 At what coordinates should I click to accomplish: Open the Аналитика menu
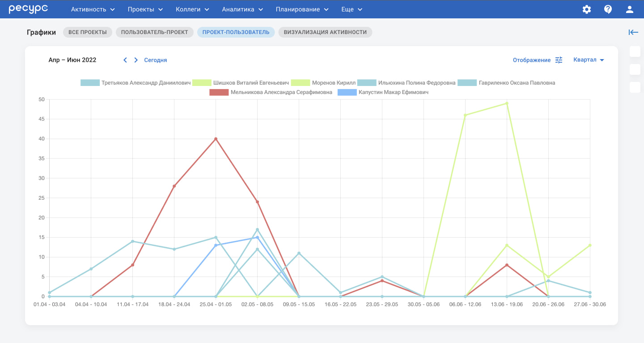243,9
